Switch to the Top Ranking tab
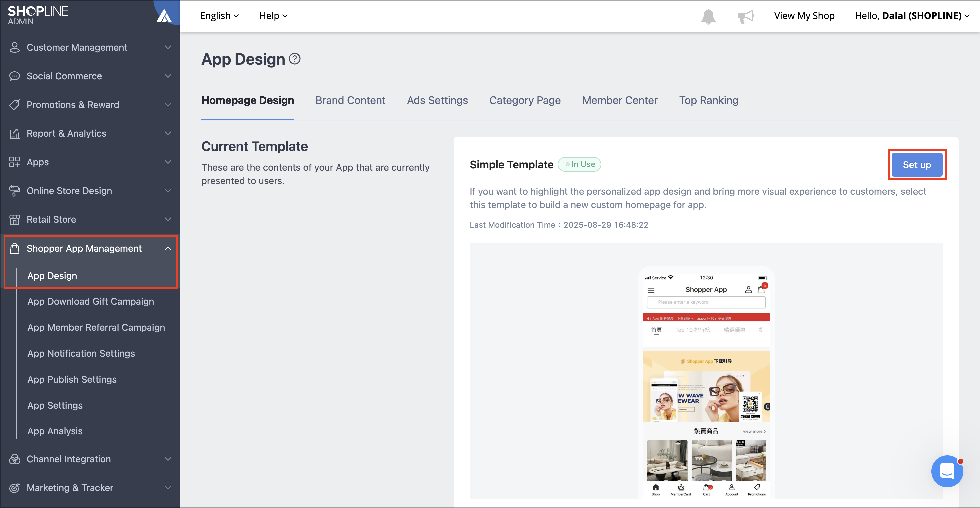The width and height of the screenshot is (980, 508). 709,100
